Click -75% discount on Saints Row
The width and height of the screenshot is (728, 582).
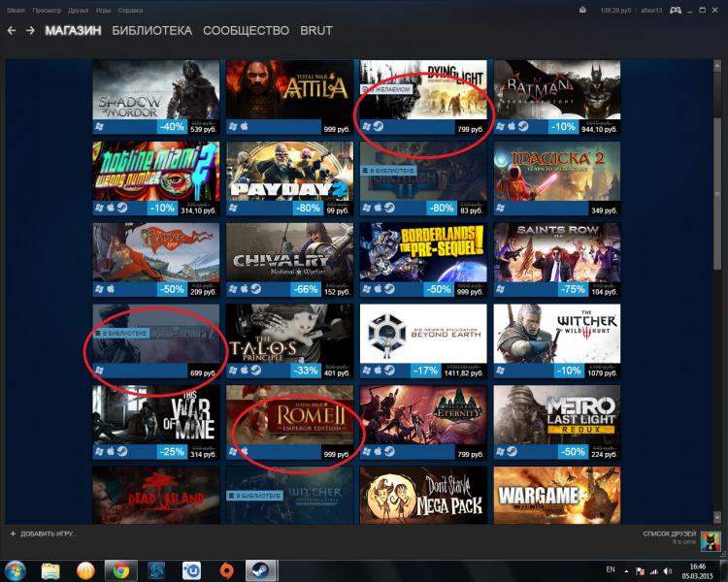[x=573, y=289]
